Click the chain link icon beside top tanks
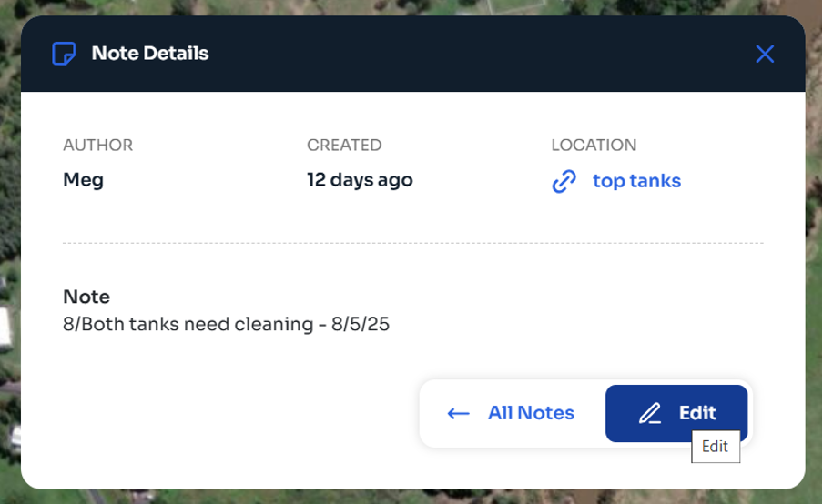The image size is (823, 504). pos(564,181)
